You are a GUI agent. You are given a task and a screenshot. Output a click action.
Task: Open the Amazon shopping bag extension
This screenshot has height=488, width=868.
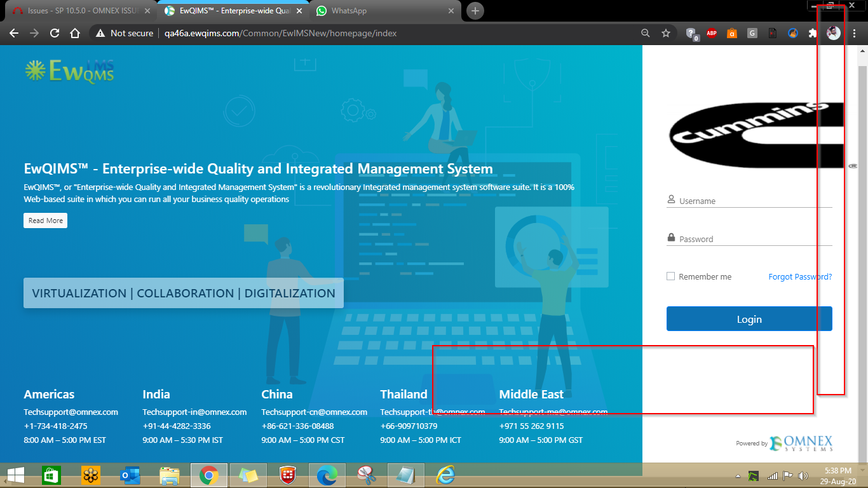pos(732,33)
